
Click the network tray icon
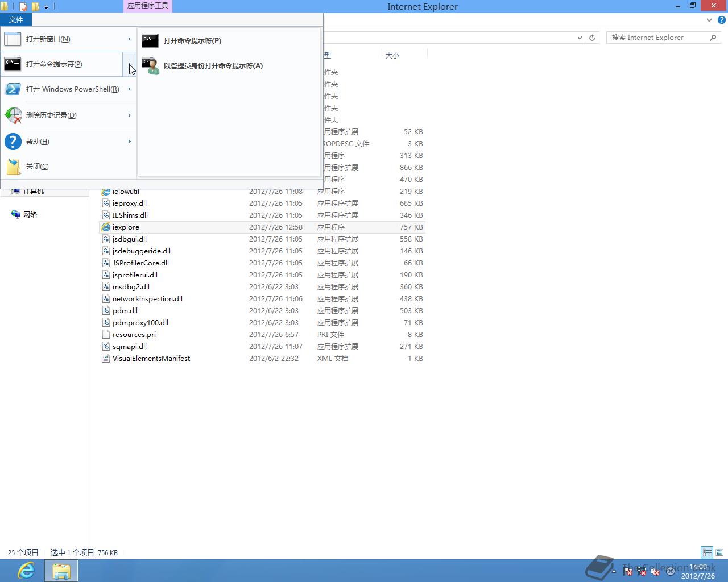(642, 571)
